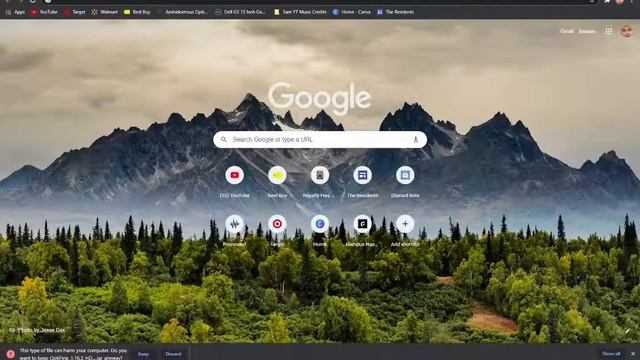
Task: Open the Best Buy bookmark
Action: point(137,12)
